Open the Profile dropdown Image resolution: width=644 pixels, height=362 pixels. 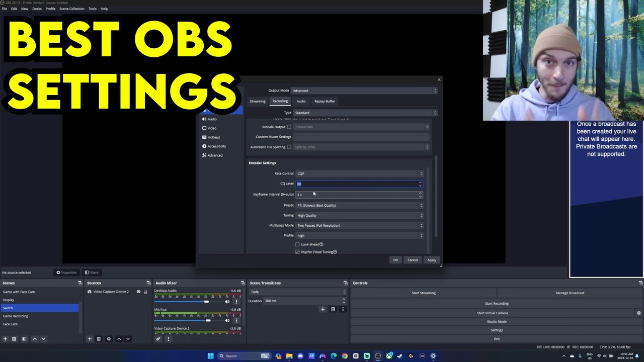[360, 235]
